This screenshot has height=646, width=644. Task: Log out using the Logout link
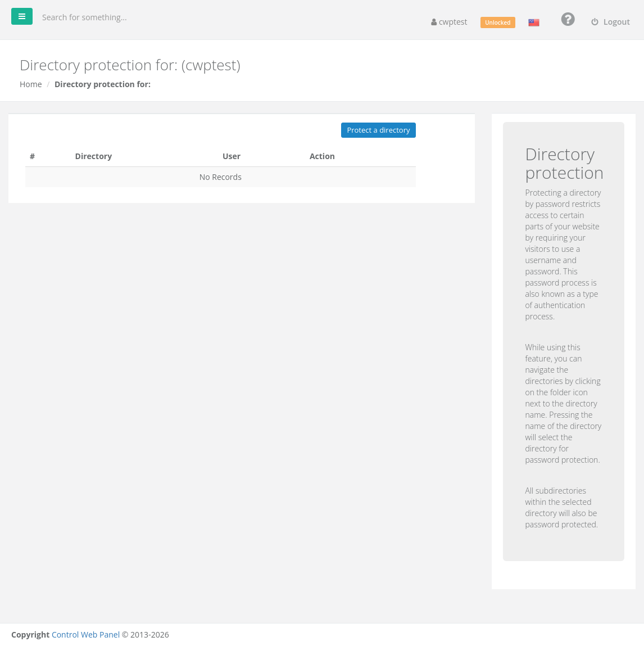(x=611, y=22)
